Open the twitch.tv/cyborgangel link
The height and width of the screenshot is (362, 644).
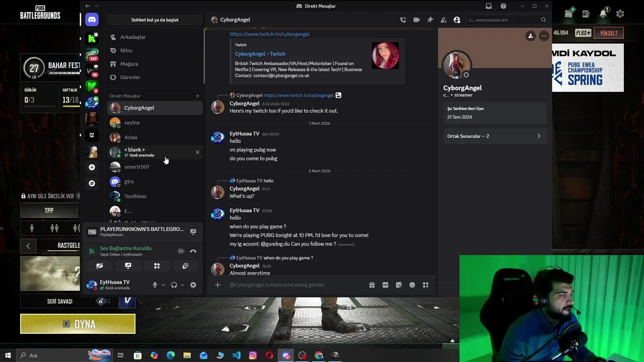coord(270,34)
